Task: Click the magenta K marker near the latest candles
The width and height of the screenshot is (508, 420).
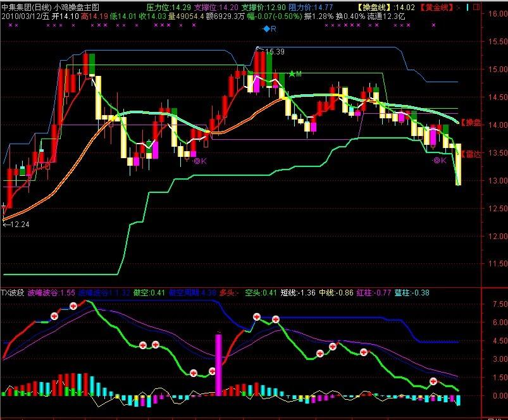Action: [440, 160]
